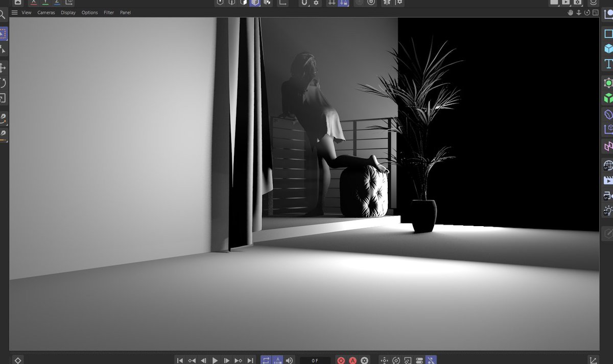Open the viewport hamburger menu
The height and width of the screenshot is (364, 613).
click(14, 12)
